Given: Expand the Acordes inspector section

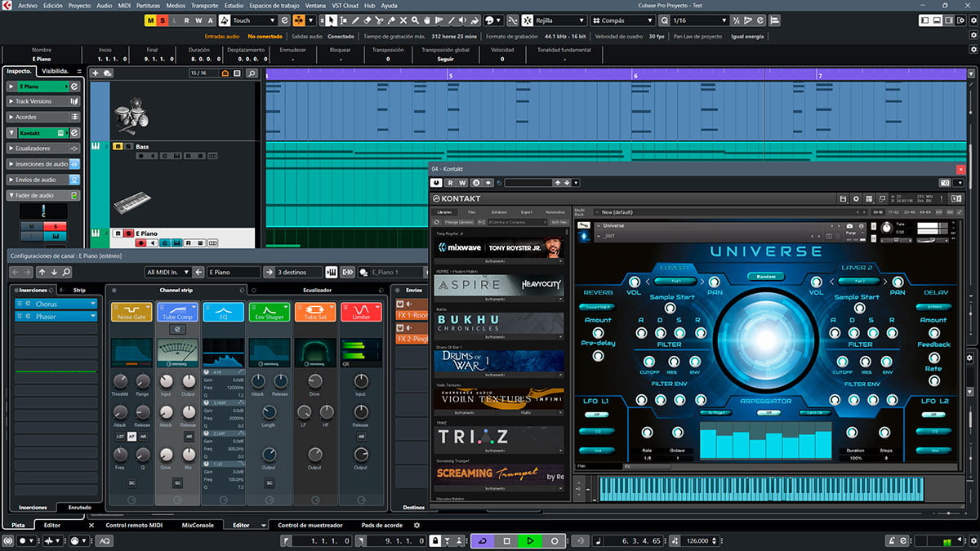Looking at the screenshot, I should pyautogui.click(x=43, y=117).
